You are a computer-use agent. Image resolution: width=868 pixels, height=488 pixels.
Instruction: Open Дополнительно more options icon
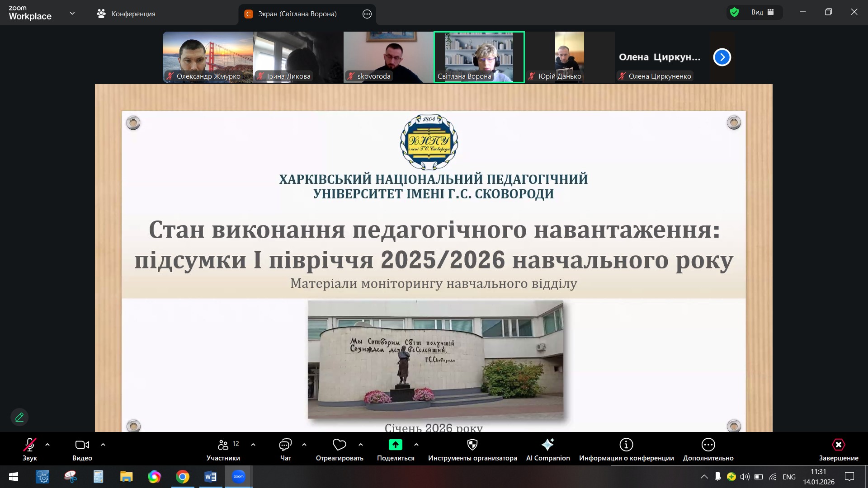point(708,445)
